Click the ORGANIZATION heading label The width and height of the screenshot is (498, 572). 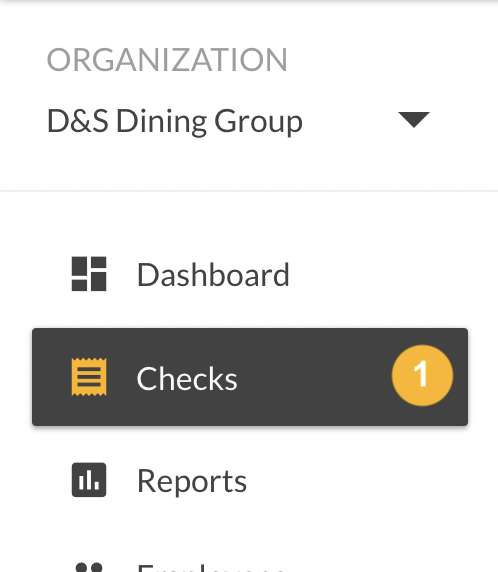point(167,60)
